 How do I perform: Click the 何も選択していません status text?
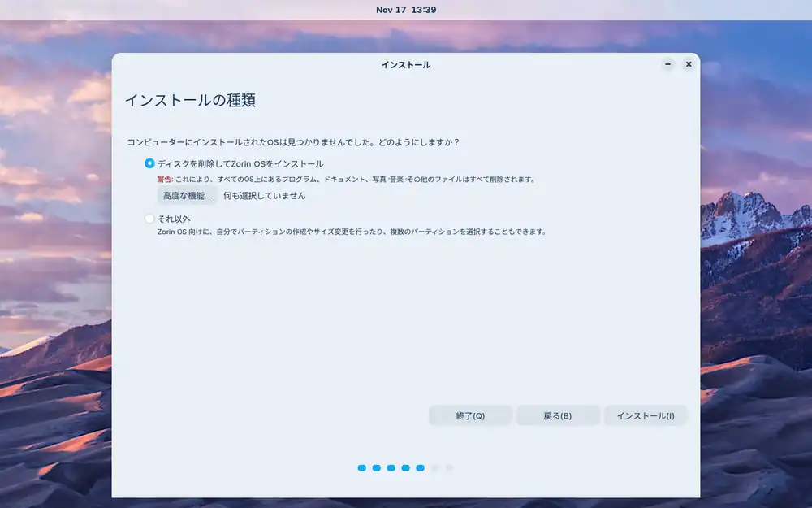pyautogui.click(x=265, y=196)
